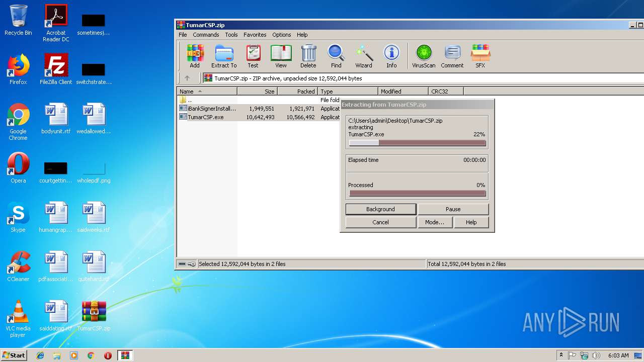
Task: Open the File menu
Action: pyautogui.click(x=183, y=35)
